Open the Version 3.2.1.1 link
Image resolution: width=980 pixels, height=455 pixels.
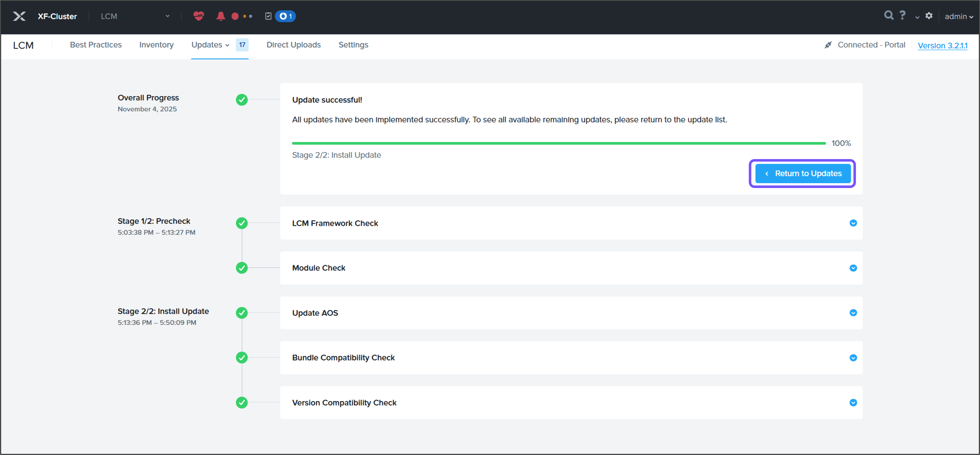(x=942, y=45)
